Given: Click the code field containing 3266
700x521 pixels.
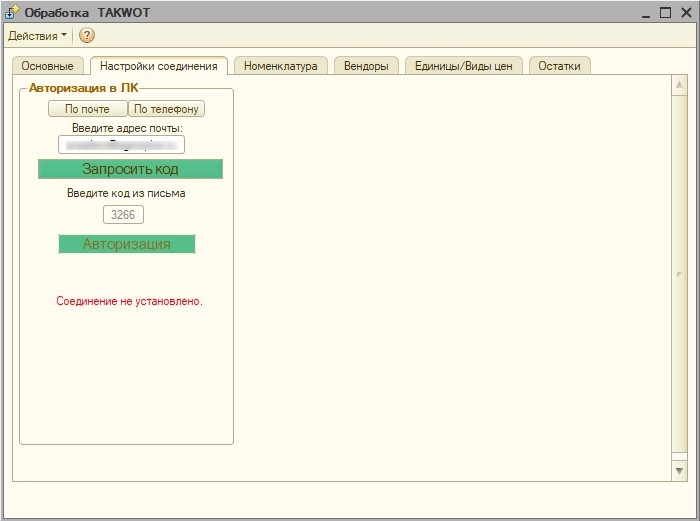Looking at the screenshot, I should [x=124, y=214].
